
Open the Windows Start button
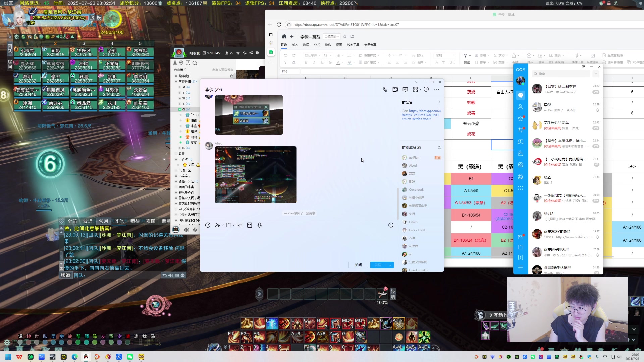point(8,357)
